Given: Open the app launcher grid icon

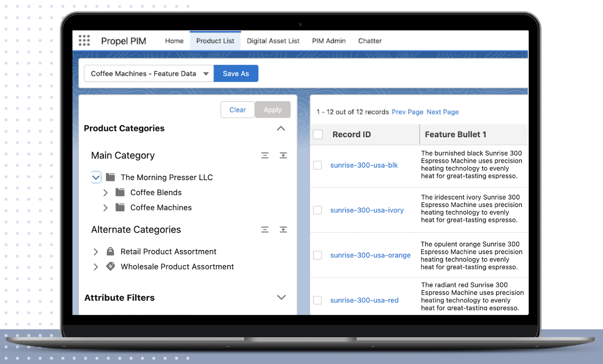Looking at the screenshot, I should point(84,40).
